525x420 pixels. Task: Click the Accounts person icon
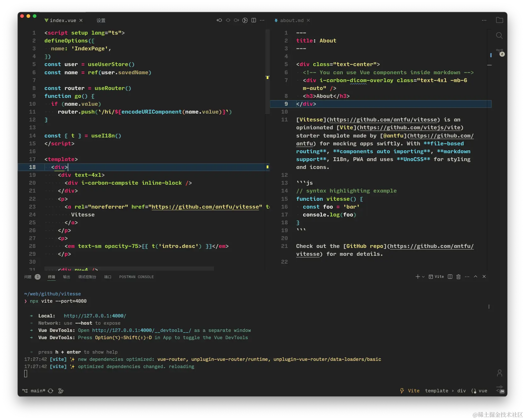pyautogui.click(x=499, y=373)
